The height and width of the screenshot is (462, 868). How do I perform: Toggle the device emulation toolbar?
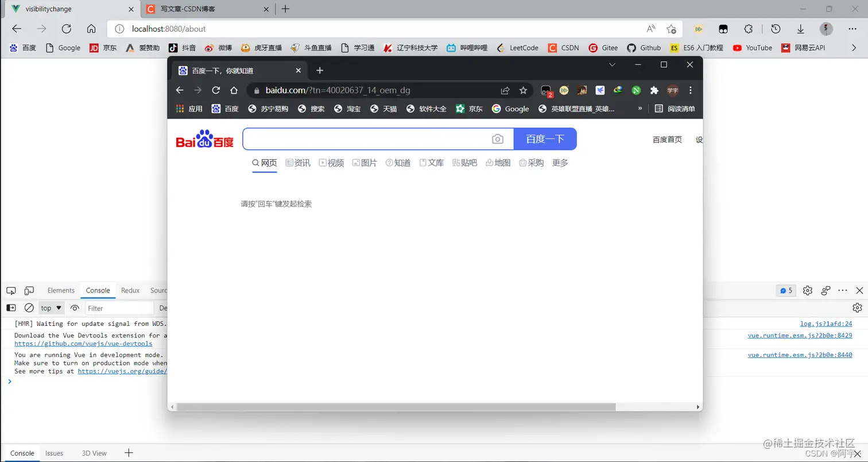click(x=29, y=290)
